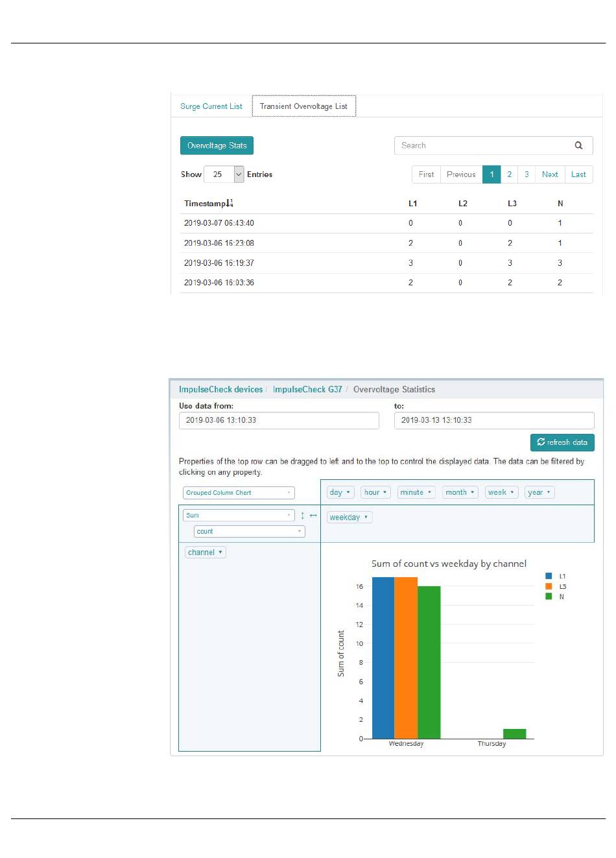Focus the Search input field
This screenshot has width=616, height=858.
click(x=493, y=145)
